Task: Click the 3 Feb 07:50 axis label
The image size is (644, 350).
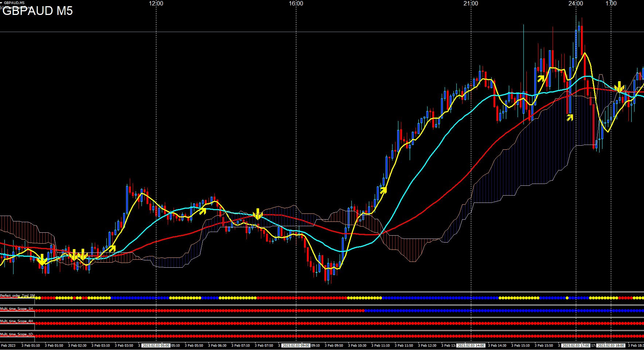Action: [x=264, y=345]
